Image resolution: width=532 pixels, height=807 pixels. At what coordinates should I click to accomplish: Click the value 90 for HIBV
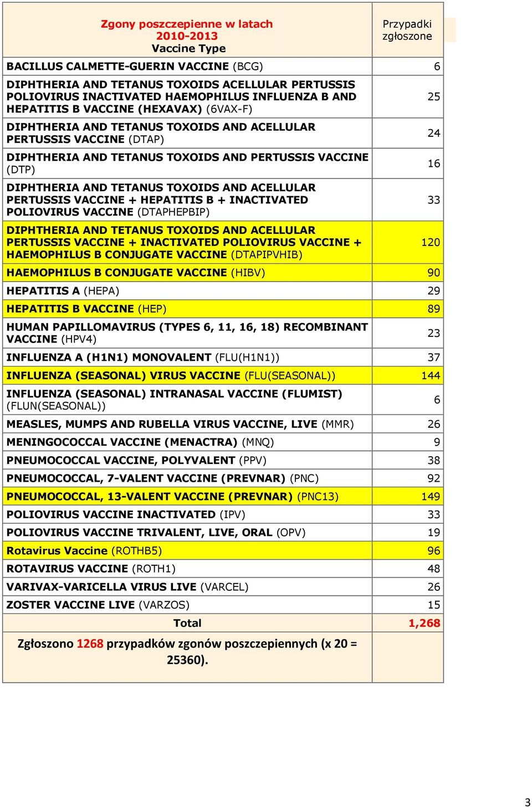pos(433,273)
